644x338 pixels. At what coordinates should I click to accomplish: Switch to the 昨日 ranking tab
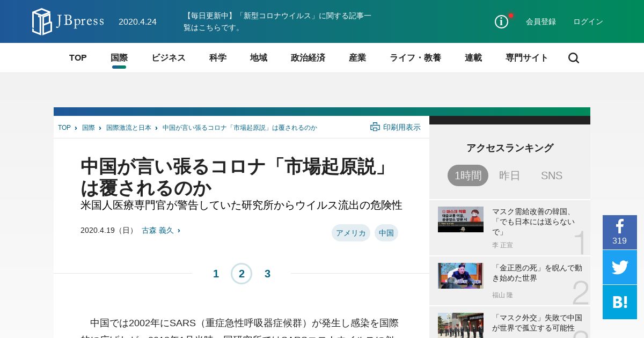pos(510,175)
